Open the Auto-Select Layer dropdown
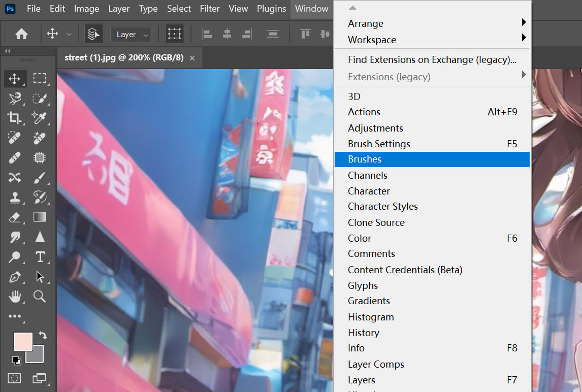582x392 pixels. [x=131, y=35]
